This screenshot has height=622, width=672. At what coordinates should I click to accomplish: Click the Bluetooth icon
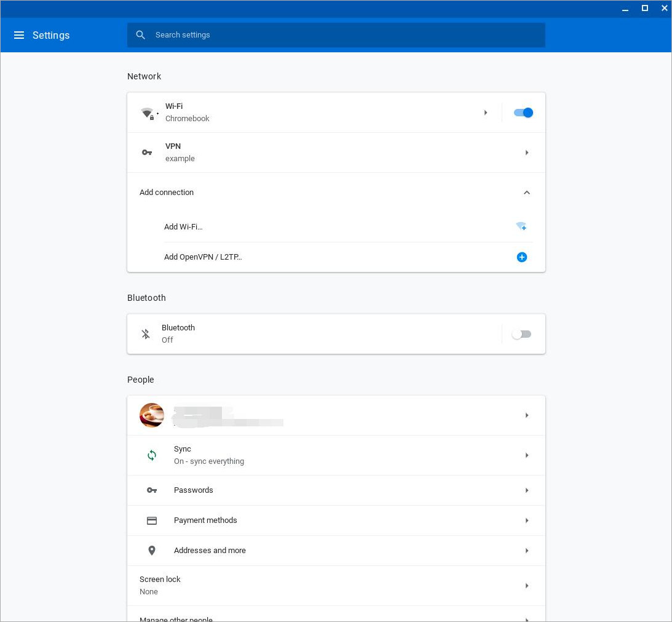(x=146, y=334)
